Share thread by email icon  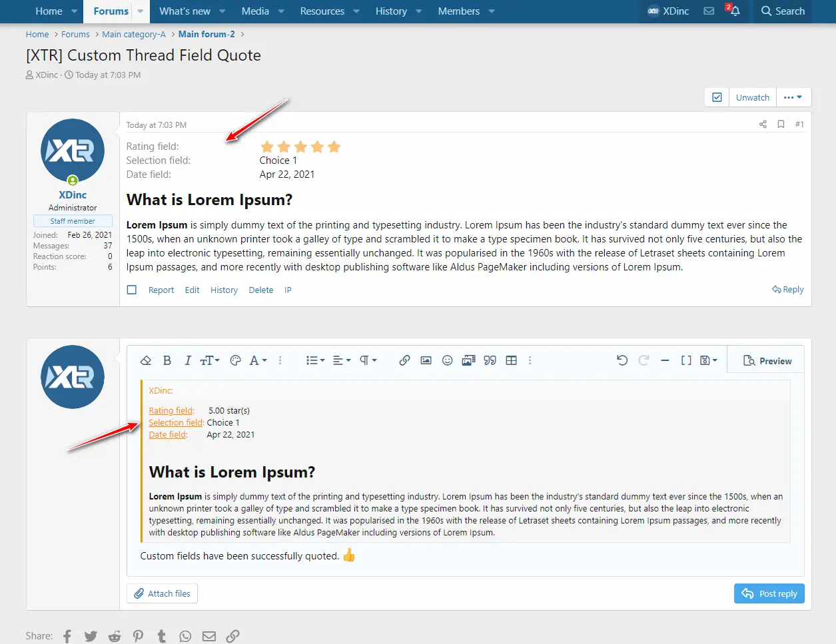click(x=209, y=636)
